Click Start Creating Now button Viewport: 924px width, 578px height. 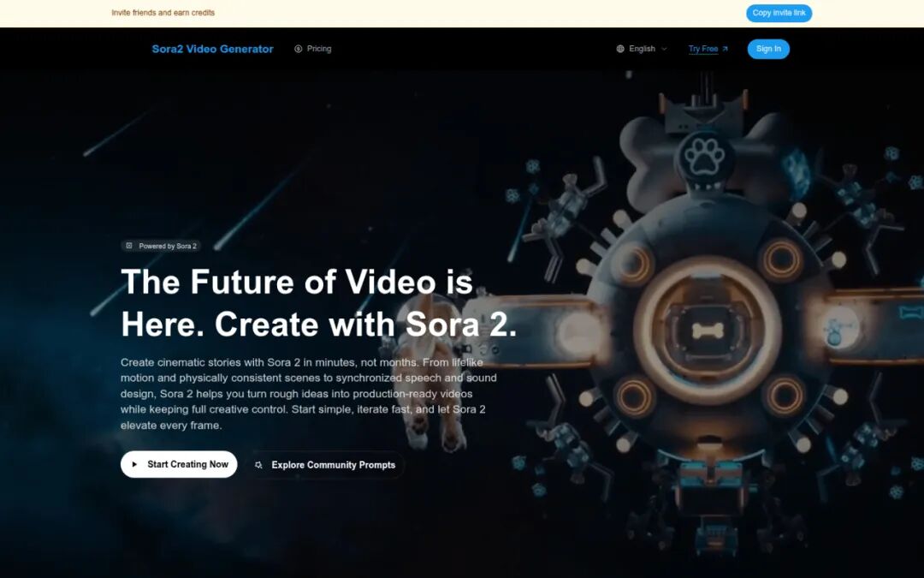[179, 465]
